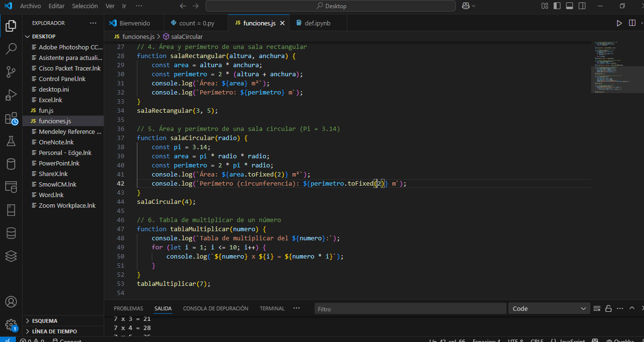Open fun.js in the explorer
The image size is (644, 342).
[x=63, y=110]
